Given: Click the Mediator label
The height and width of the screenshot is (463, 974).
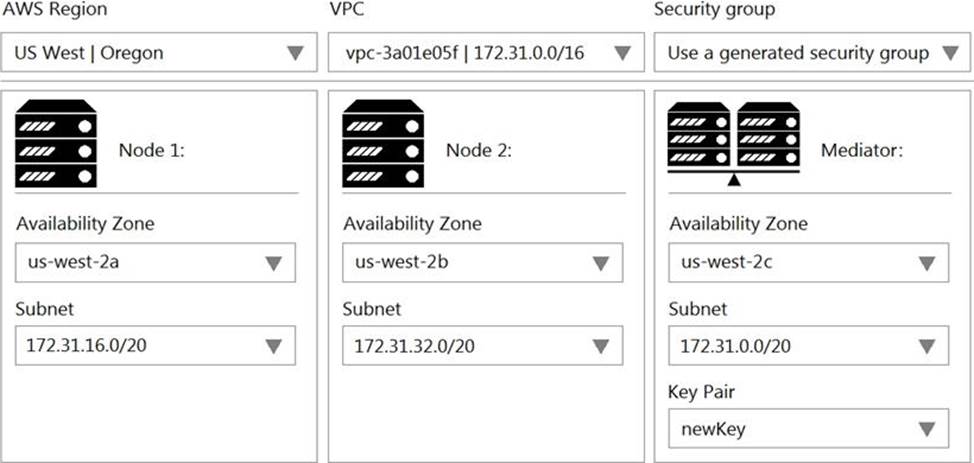Looking at the screenshot, I should [862, 151].
